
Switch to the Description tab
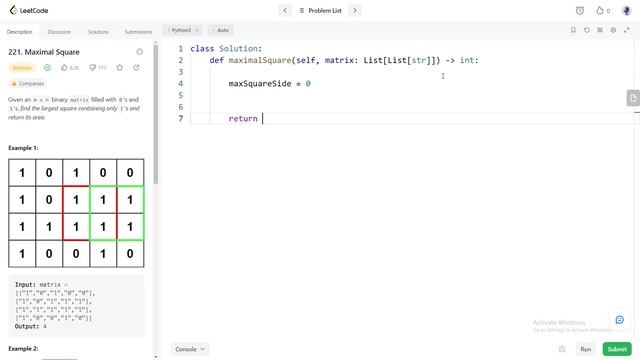point(20,32)
